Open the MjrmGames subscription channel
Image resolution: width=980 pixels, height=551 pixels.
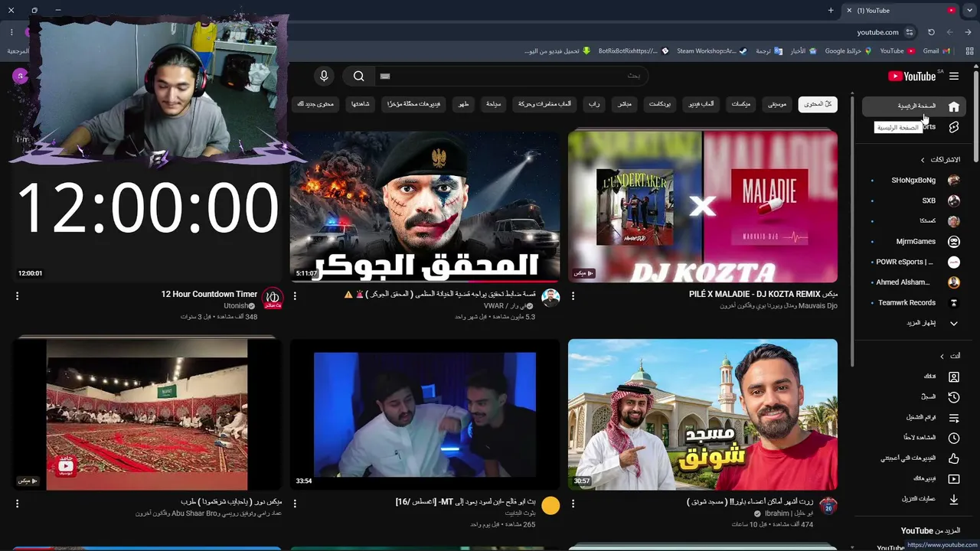point(914,241)
